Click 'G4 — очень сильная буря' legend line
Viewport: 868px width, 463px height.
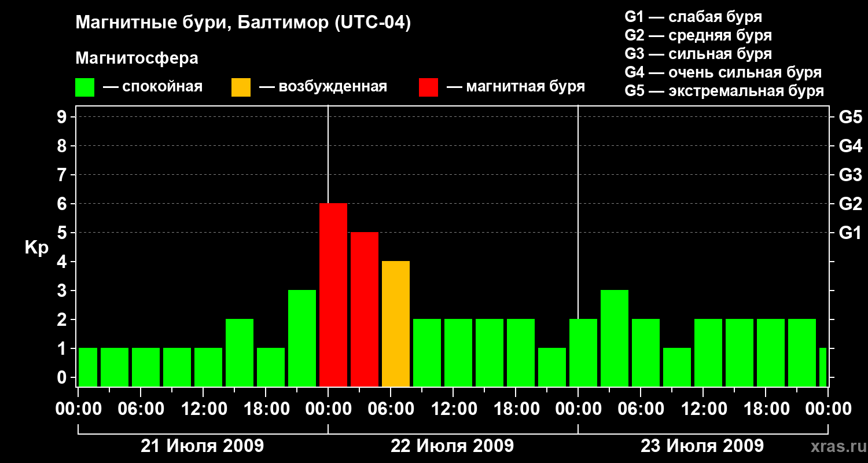tap(723, 72)
